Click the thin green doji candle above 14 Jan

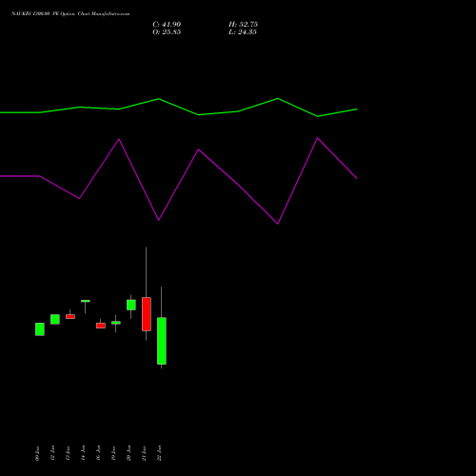click(86, 301)
